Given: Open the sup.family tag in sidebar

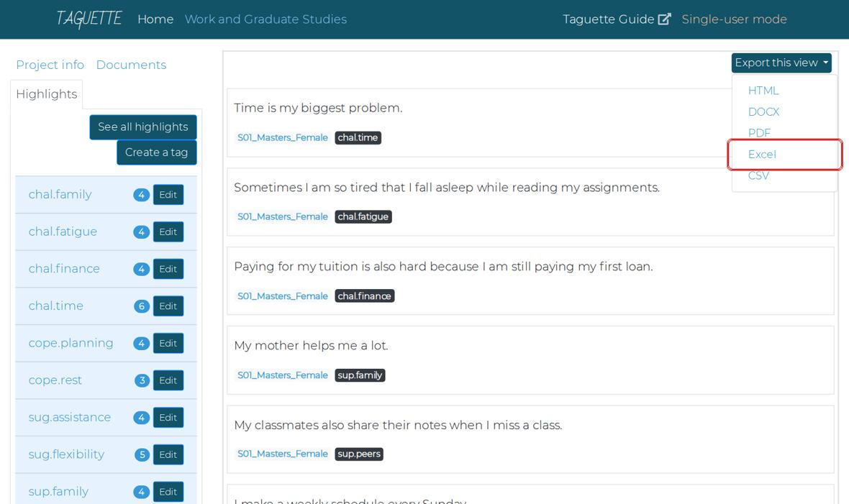Looking at the screenshot, I should (x=58, y=492).
